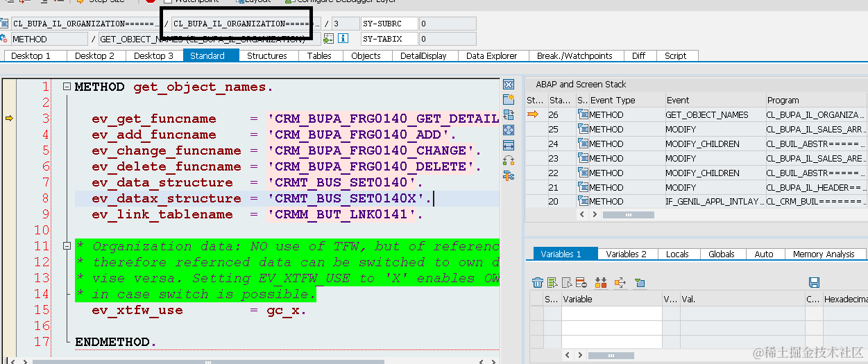Collapse the comment block at line 11
Image resolution: width=868 pixels, height=364 pixels.
(x=67, y=245)
